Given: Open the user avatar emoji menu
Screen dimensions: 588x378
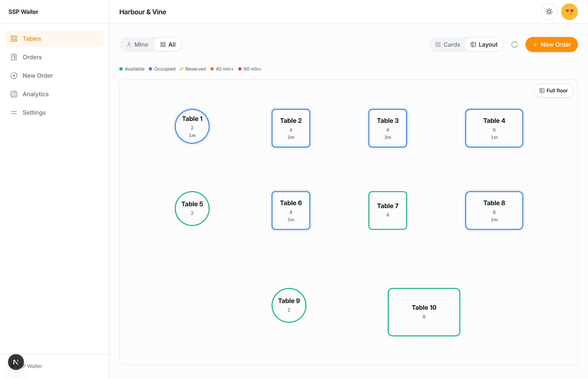Looking at the screenshot, I should coord(569,12).
